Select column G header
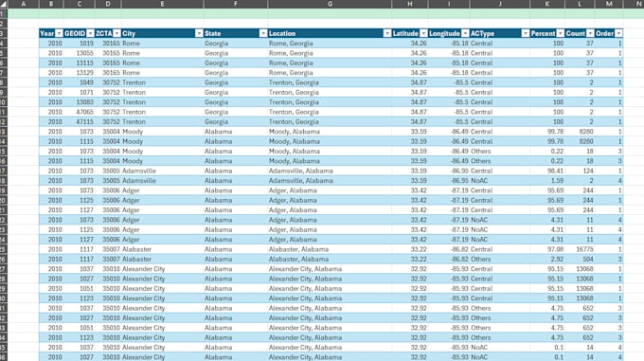 tap(330, 4)
